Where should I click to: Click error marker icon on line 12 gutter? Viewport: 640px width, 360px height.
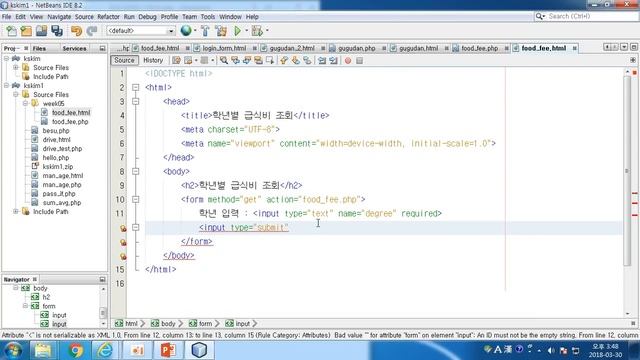coord(123,229)
